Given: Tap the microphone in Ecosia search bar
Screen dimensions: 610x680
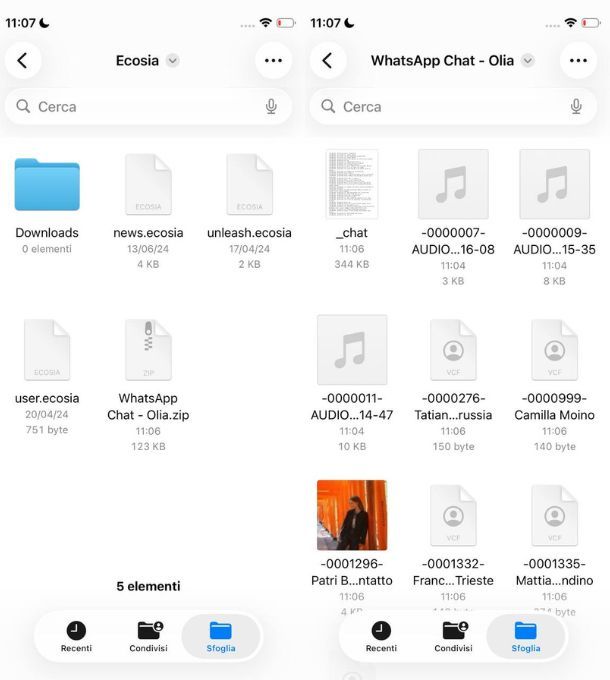Looking at the screenshot, I should (x=271, y=106).
